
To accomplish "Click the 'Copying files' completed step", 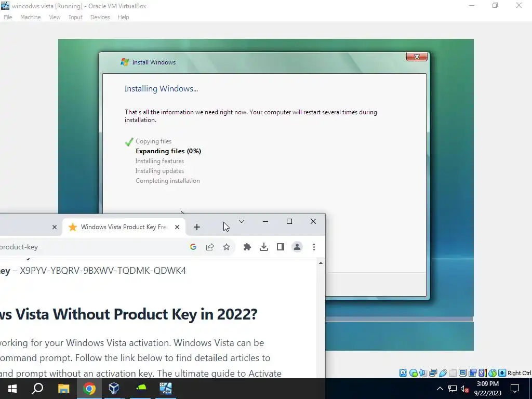I will pyautogui.click(x=153, y=141).
